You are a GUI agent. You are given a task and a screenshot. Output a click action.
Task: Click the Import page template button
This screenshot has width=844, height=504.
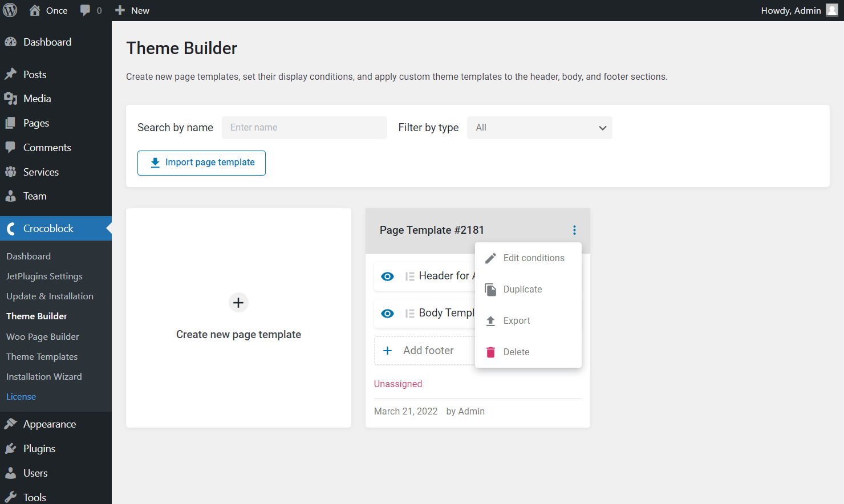[201, 163]
